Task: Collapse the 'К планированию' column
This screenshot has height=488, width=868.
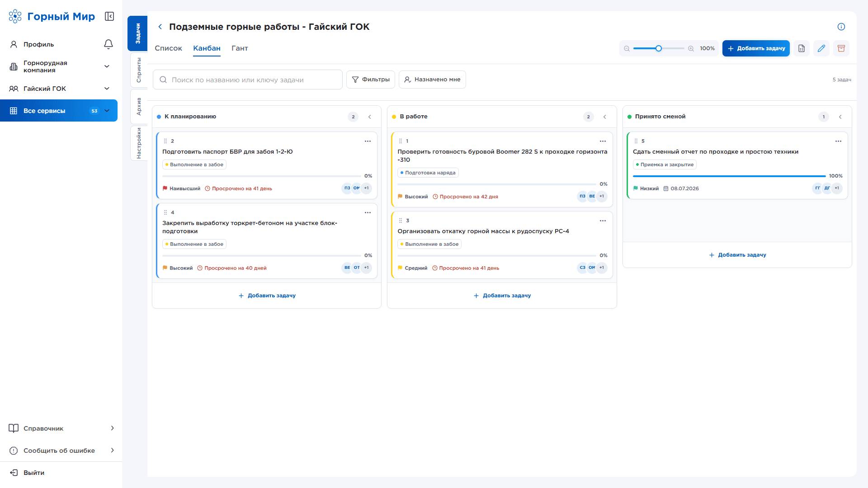Action: 370,117
